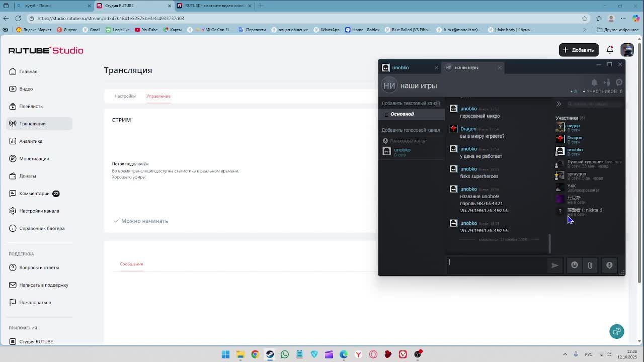Close the unobko chat tab
Viewport: 644px width, 362px height.
pyautogui.click(x=436, y=67)
